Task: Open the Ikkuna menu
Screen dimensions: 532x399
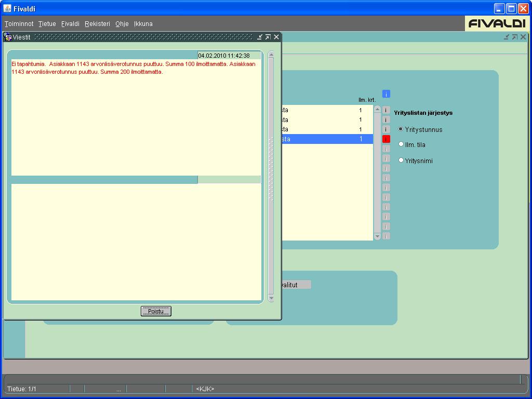Action: tap(143, 24)
